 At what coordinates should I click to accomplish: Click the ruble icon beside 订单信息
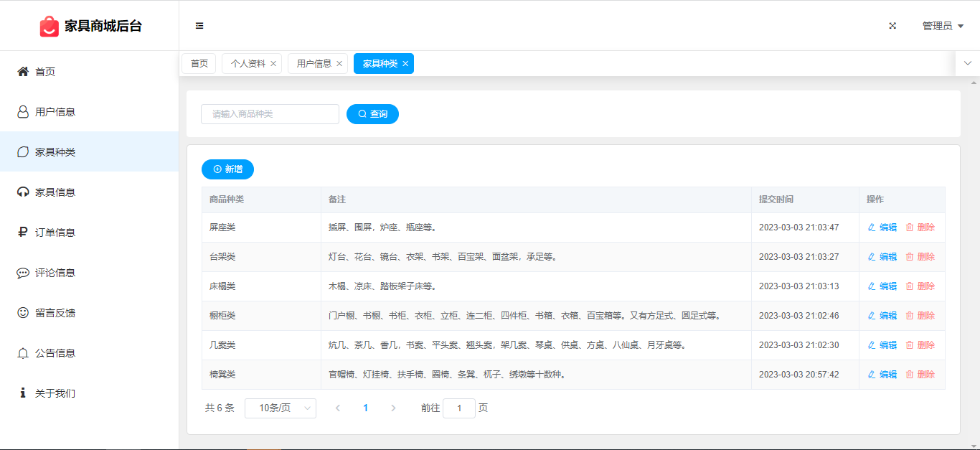(23, 233)
